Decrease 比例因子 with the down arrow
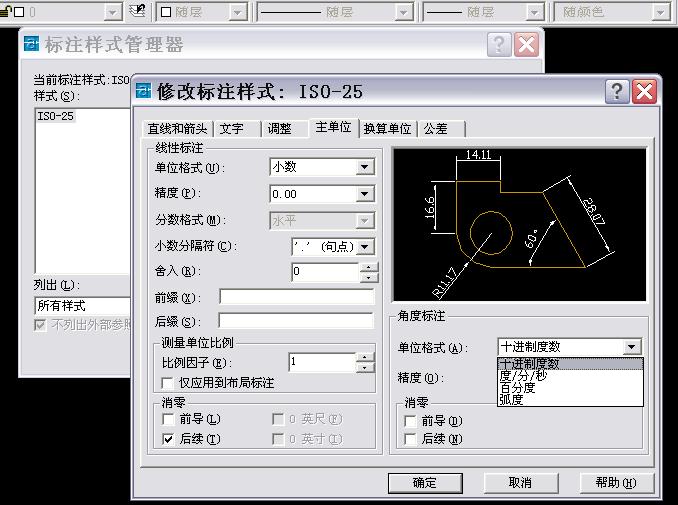 365,367
